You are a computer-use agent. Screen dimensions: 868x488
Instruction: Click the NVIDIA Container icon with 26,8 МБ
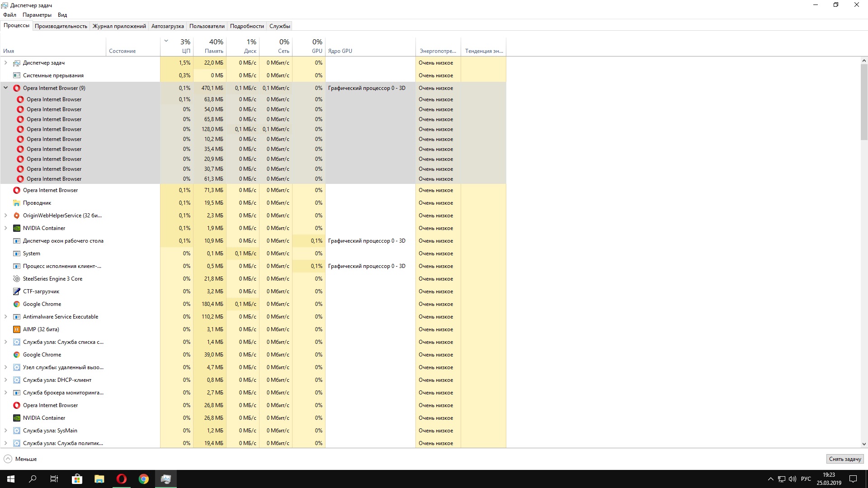coord(17,418)
